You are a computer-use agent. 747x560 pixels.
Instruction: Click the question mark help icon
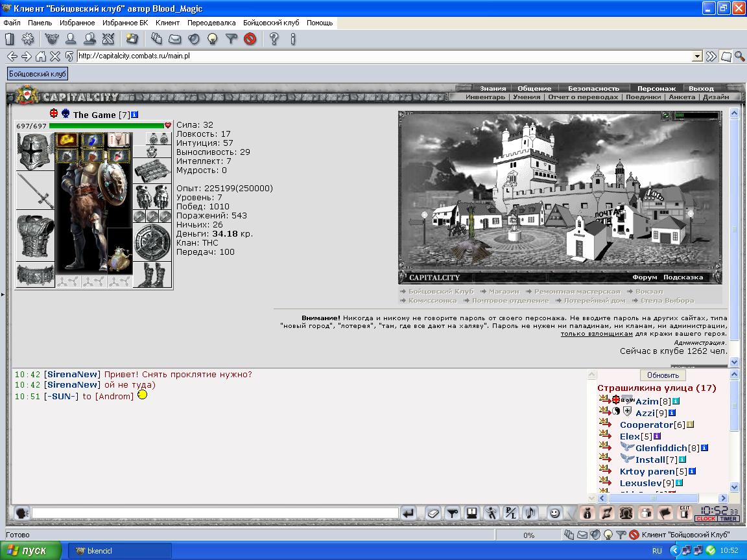click(274, 39)
